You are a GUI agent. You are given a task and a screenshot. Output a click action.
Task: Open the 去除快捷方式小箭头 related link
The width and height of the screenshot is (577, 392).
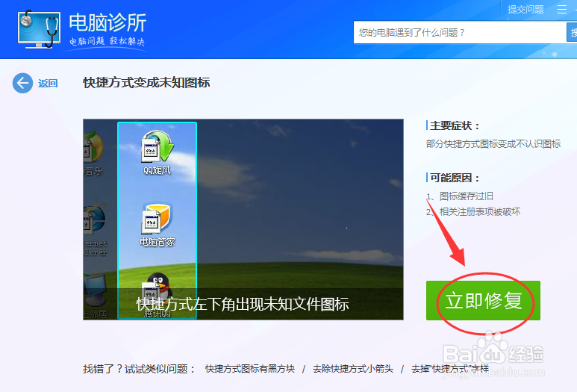click(x=353, y=368)
